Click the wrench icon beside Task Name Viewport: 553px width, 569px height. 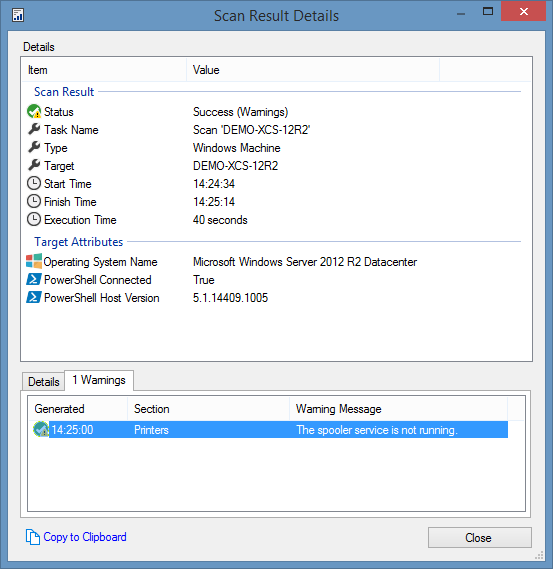click(x=34, y=129)
